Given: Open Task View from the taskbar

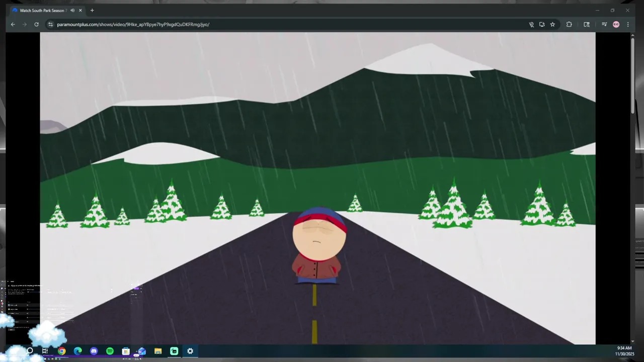Looking at the screenshot, I should (45, 351).
